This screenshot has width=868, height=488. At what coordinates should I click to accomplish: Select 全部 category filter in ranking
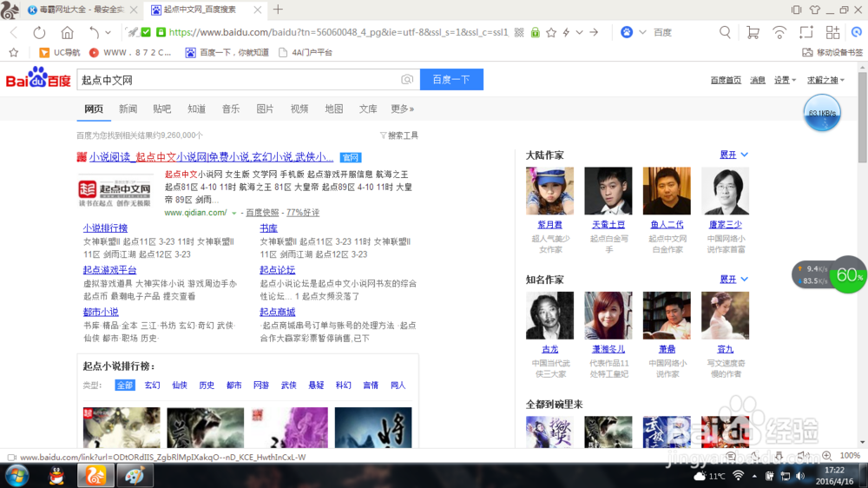click(124, 385)
